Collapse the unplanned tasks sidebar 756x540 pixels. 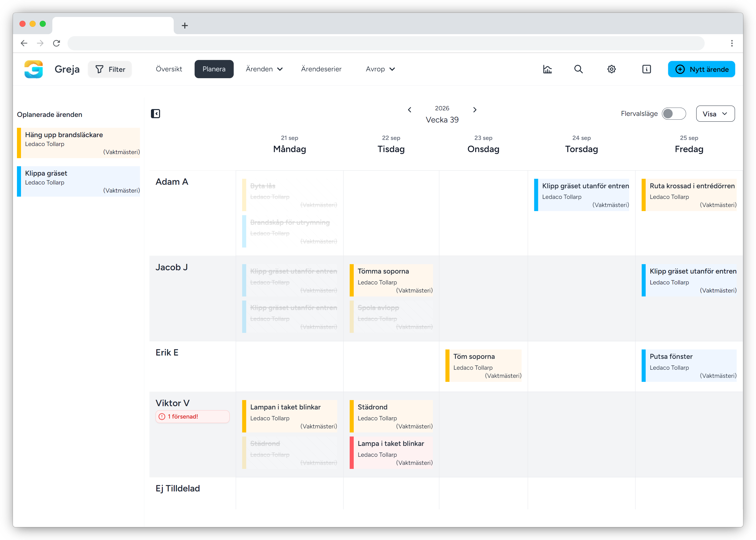pyautogui.click(x=155, y=114)
